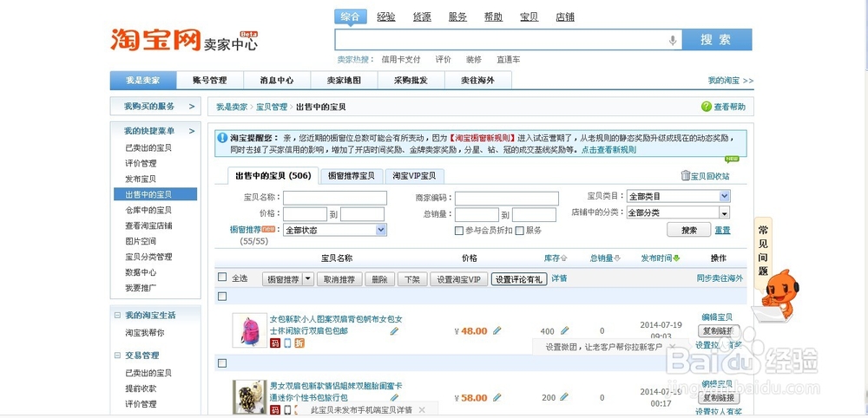Edit price pencil icon next to 58.00
Viewport: 868px width, 418px height.
pyautogui.click(x=496, y=397)
